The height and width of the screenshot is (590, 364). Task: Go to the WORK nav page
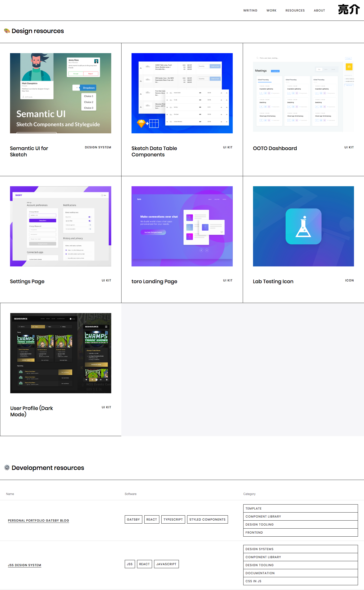point(271,11)
